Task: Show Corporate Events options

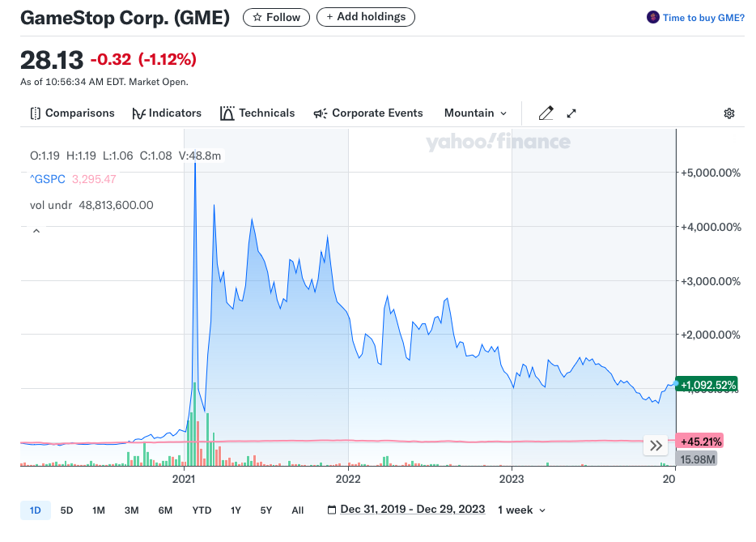Action: (368, 113)
